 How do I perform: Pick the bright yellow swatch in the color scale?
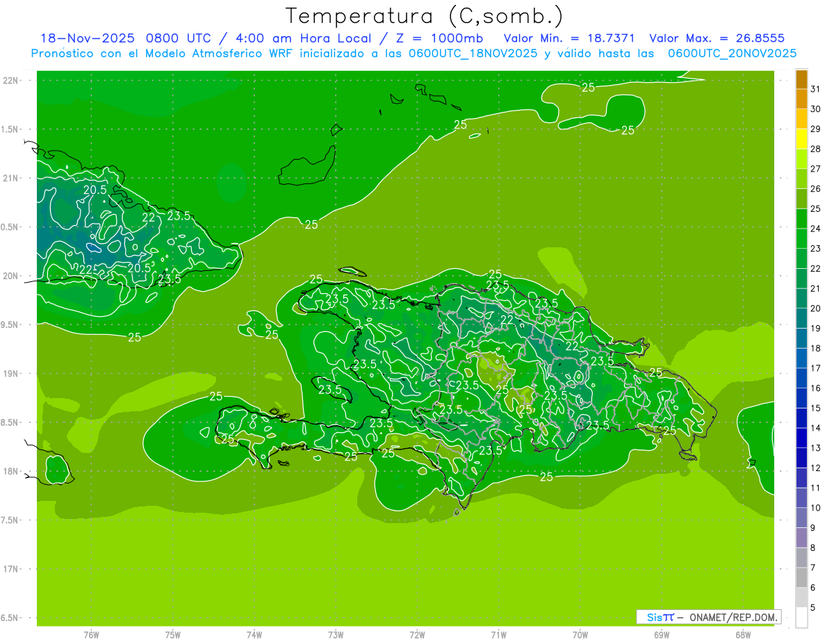(801, 139)
